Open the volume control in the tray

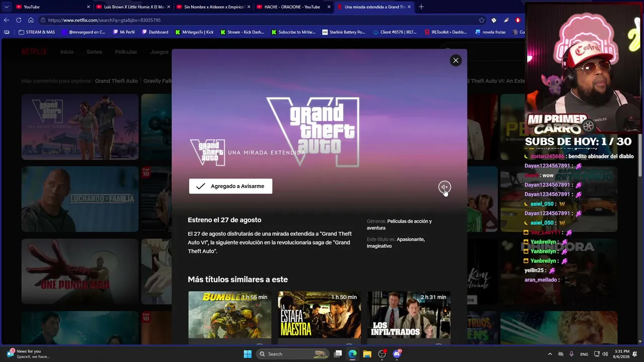coord(605,354)
